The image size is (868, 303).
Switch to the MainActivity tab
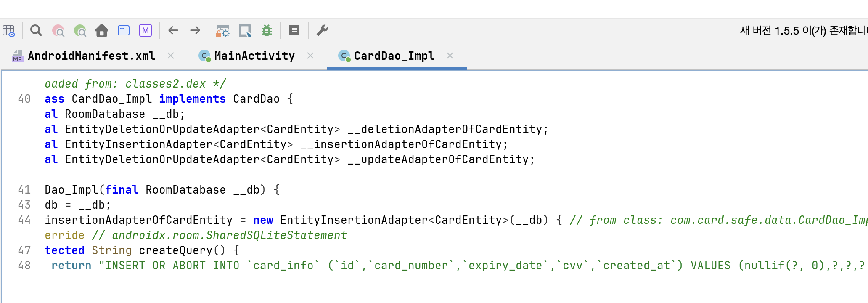(254, 56)
